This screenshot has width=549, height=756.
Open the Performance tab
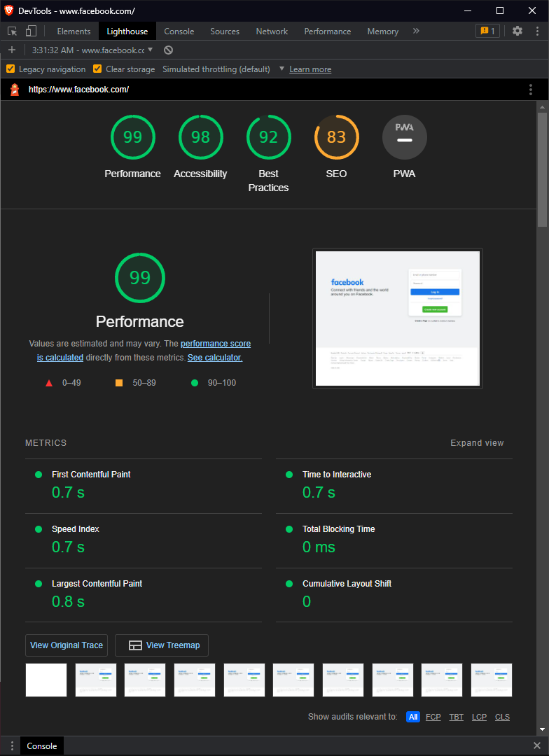328,31
